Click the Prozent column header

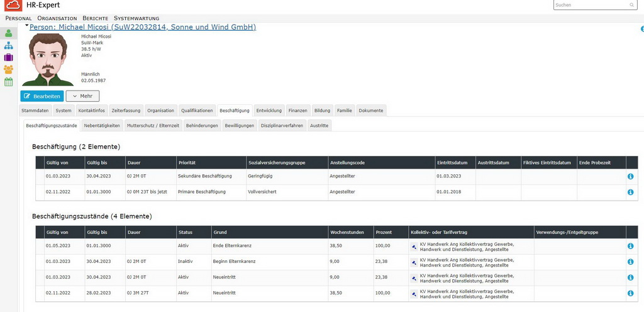pos(391,232)
